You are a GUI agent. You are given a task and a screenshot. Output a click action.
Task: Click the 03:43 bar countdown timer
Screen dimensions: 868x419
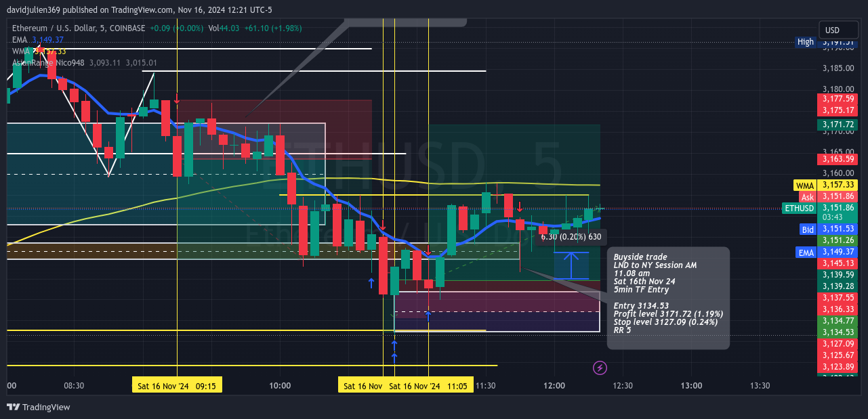831,217
